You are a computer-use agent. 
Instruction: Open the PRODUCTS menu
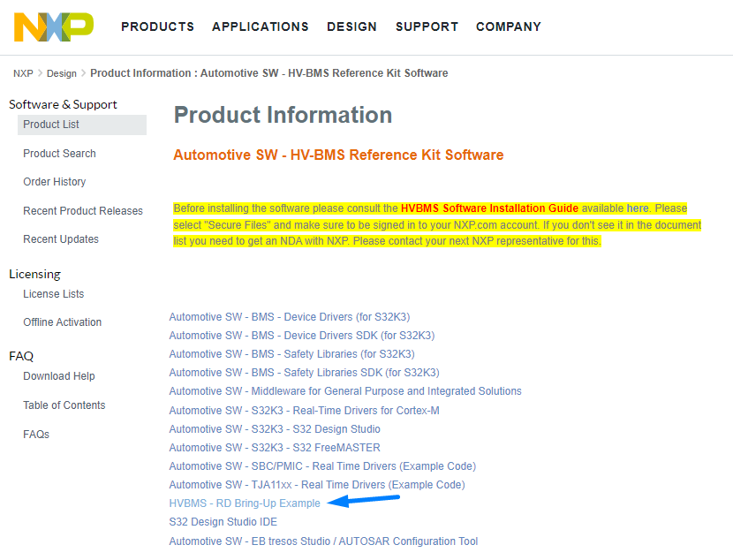coord(157,26)
